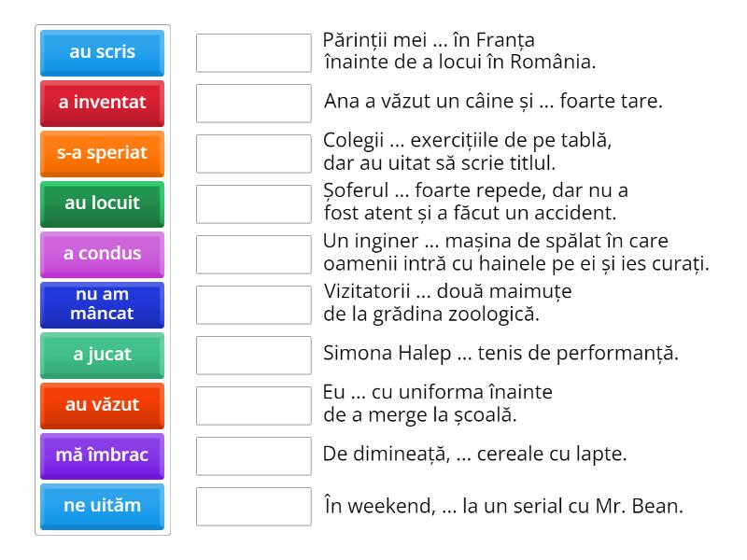Pick the teal 'a jucat' answer tile
Screen dimensions: 747x560
pos(102,356)
